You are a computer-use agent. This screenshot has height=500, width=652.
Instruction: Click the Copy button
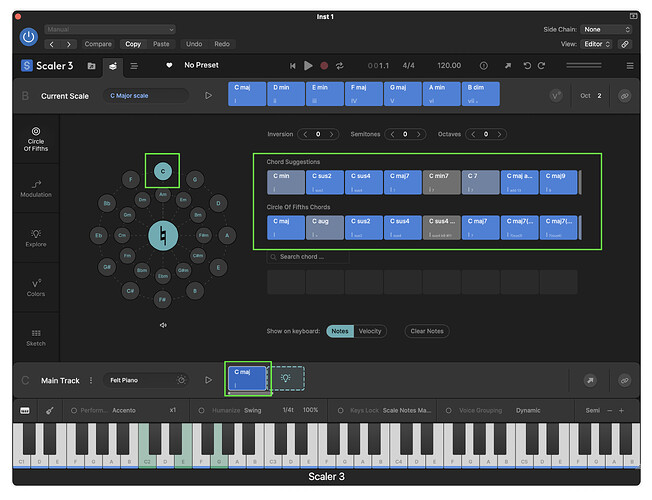(133, 44)
